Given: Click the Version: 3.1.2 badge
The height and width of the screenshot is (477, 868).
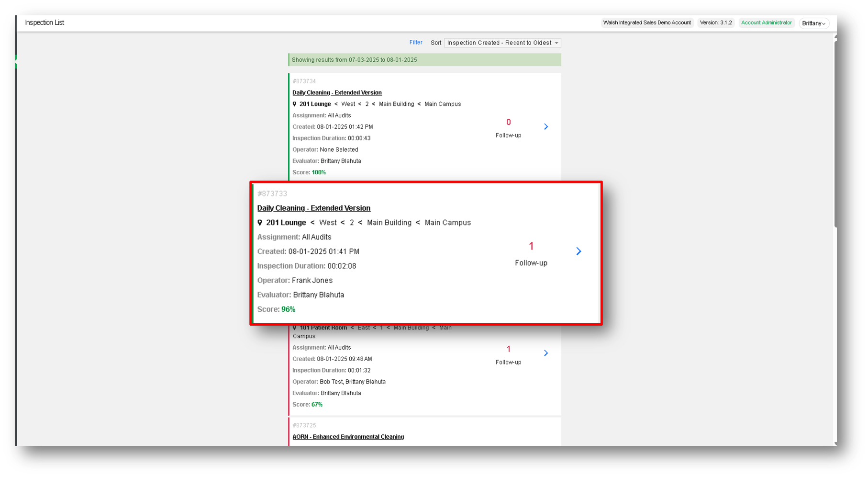Looking at the screenshot, I should pyautogui.click(x=716, y=23).
